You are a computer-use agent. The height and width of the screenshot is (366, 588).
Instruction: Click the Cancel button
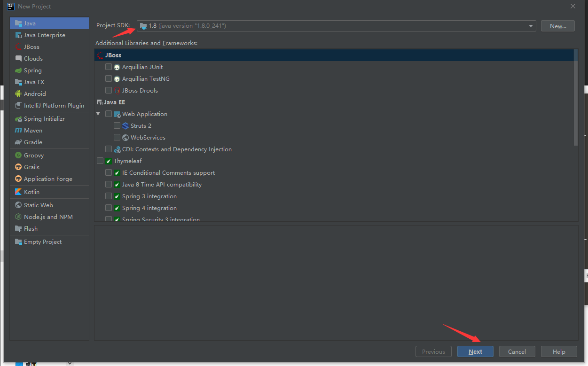click(x=517, y=351)
